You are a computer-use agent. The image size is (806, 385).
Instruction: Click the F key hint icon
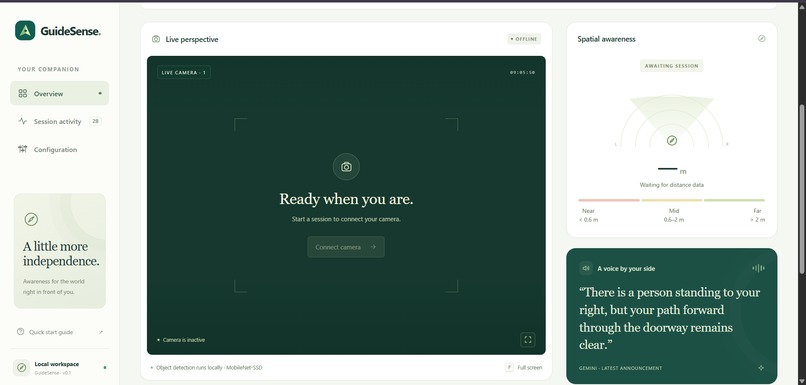pos(509,368)
